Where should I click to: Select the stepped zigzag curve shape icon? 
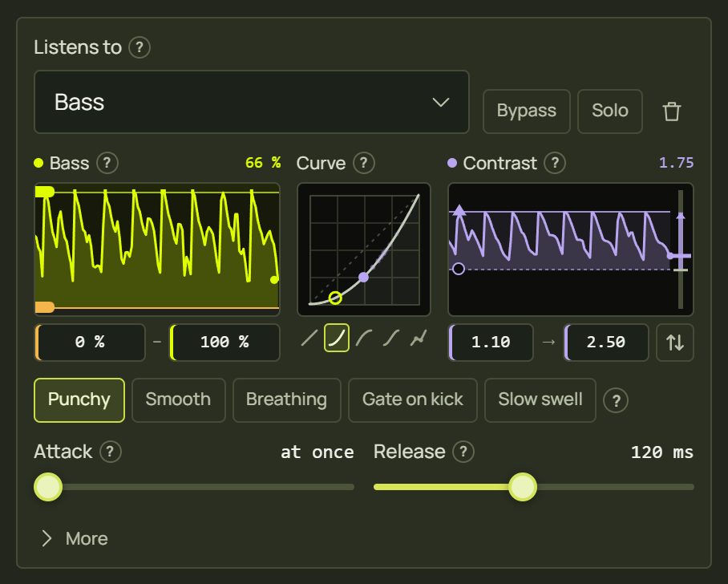coord(419,339)
